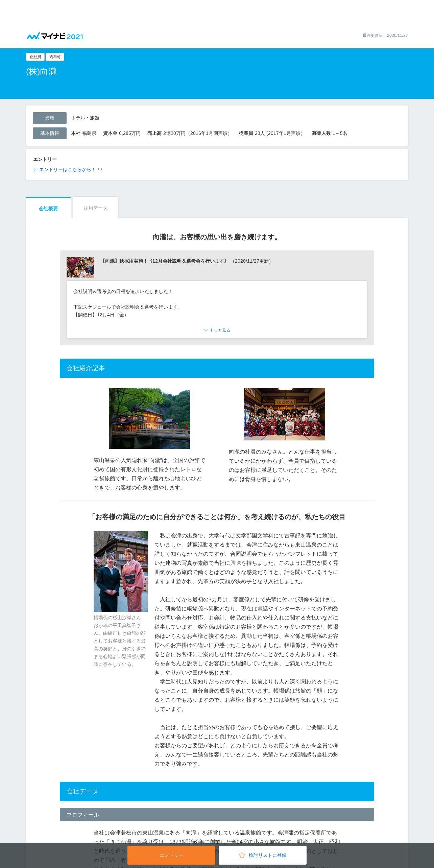Click the caption starting 東山温泉の人気隠れ家
The height and width of the screenshot is (868, 434).
149,474
